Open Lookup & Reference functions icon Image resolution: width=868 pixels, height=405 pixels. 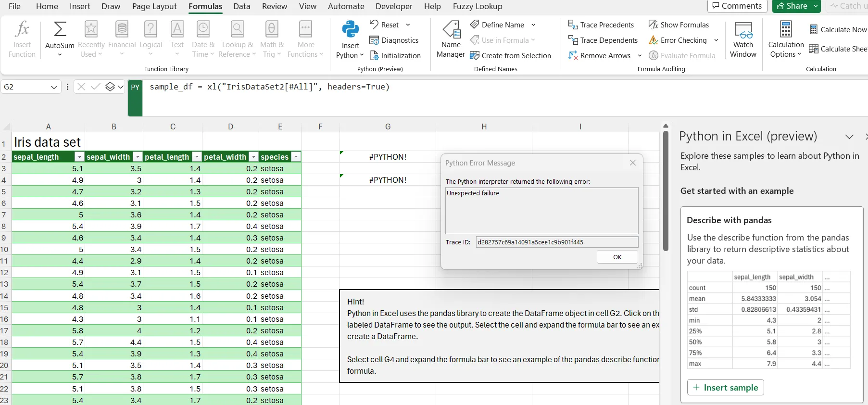click(238, 29)
